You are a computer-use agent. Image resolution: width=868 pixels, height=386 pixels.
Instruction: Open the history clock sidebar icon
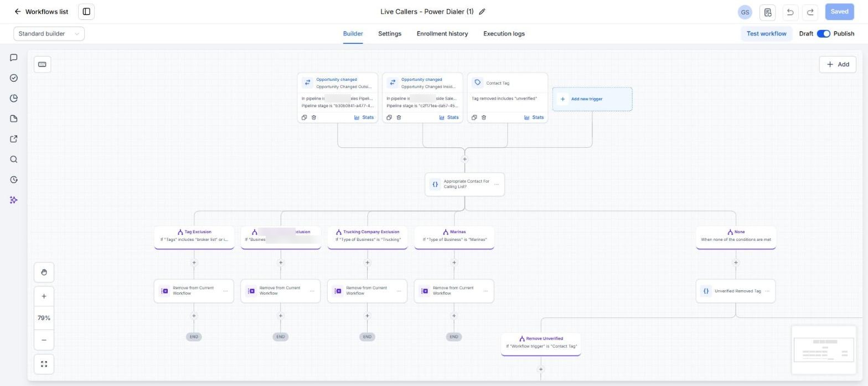14,179
